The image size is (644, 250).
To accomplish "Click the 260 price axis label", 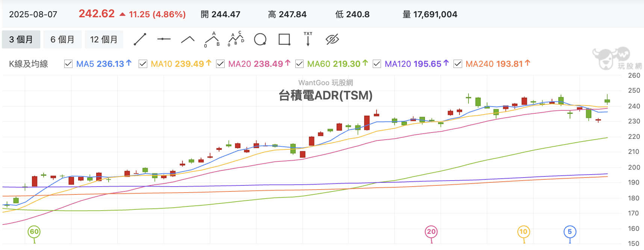I will coord(634,75).
